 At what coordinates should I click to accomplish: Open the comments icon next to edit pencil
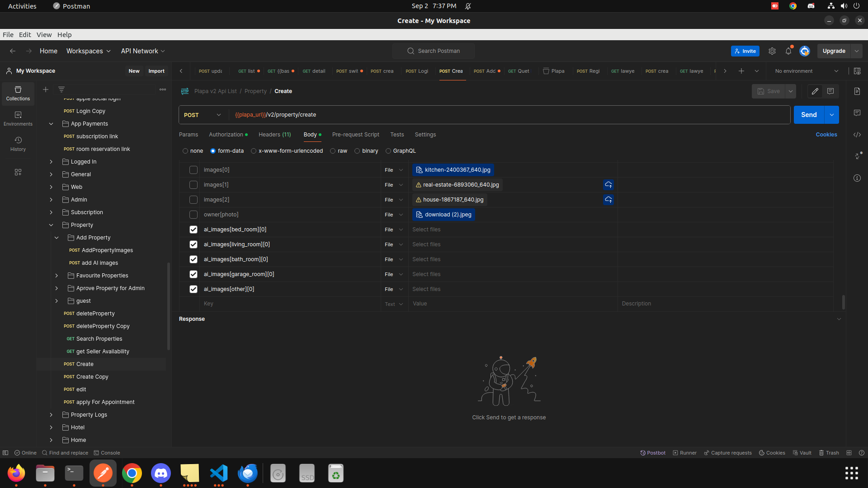(x=830, y=91)
